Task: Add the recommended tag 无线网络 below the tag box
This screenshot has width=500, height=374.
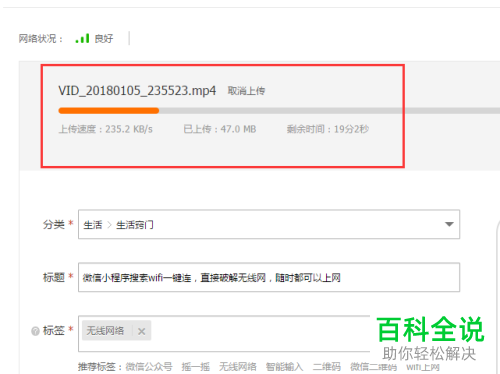Action: click(x=238, y=367)
